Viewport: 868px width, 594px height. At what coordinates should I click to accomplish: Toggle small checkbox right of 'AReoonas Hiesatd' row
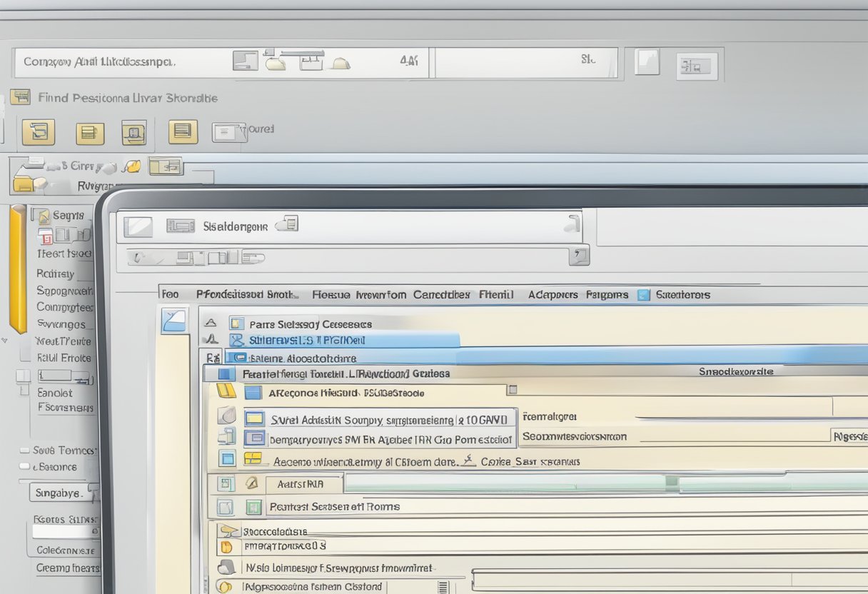pos(512,390)
